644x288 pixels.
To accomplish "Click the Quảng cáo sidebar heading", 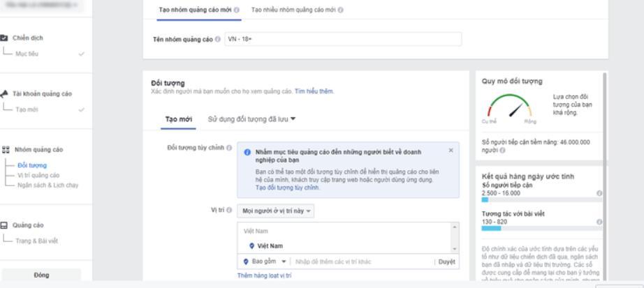I will coord(28,225).
